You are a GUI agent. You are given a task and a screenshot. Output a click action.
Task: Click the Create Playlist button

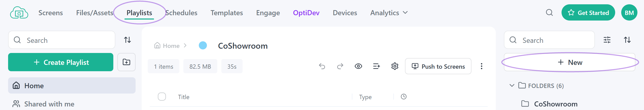click(61, 62)
